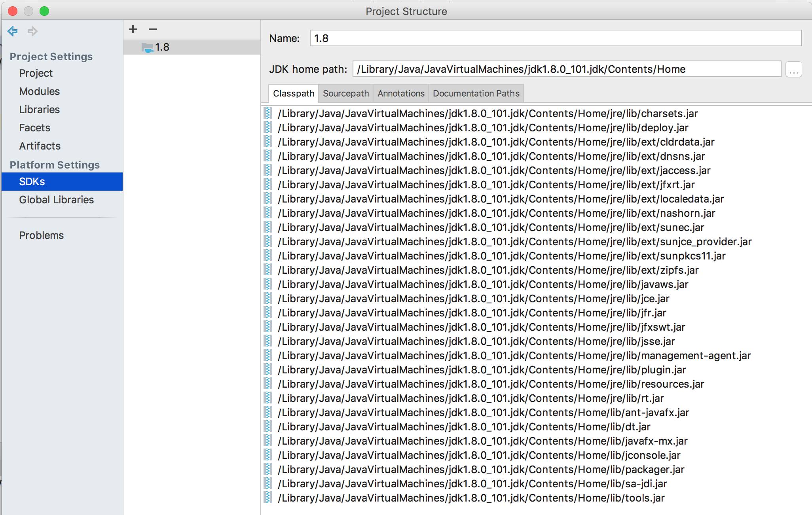812x515 pixels.
Task: Click the jar icon beside jaccess.jar
Action: pyautogui.click(x=268, y=170)
